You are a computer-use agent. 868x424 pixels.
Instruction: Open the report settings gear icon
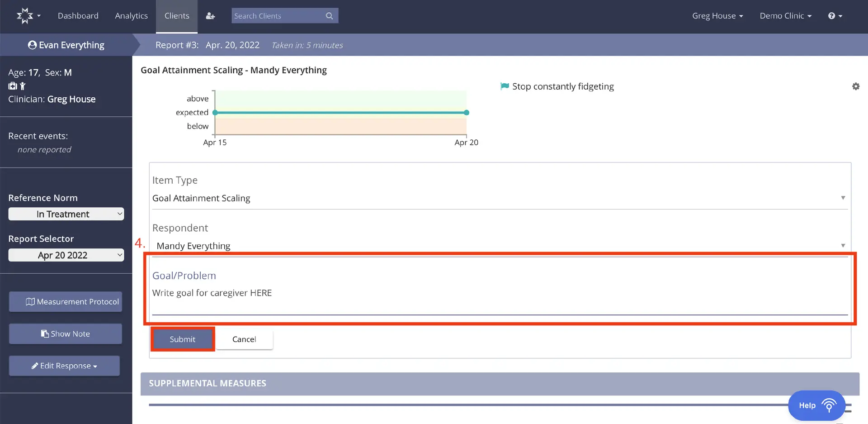[855, 86]
